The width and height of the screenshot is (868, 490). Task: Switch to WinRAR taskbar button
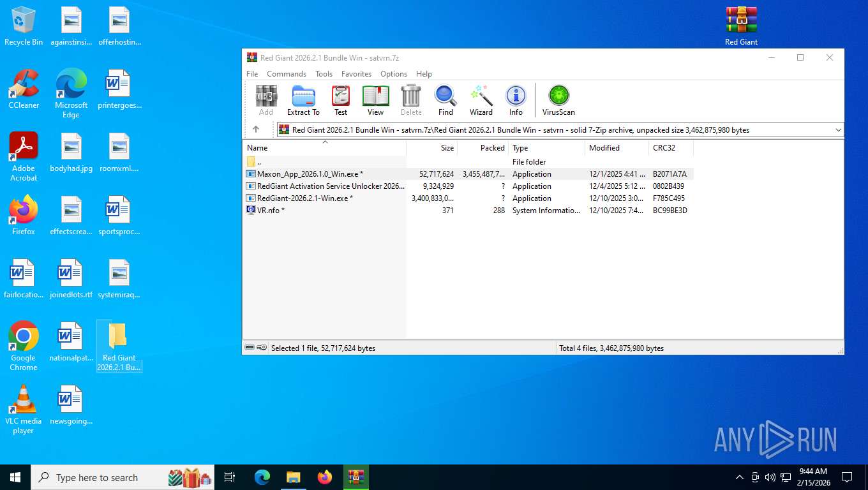(x=355, y=477)
